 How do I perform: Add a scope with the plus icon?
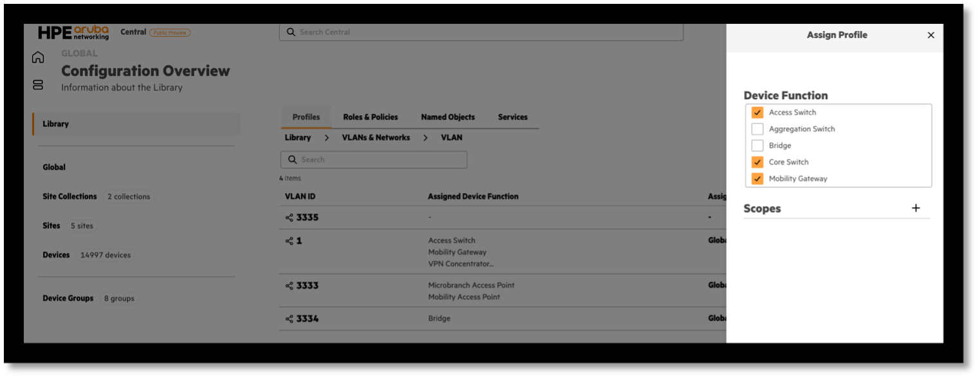click(916, 208)
